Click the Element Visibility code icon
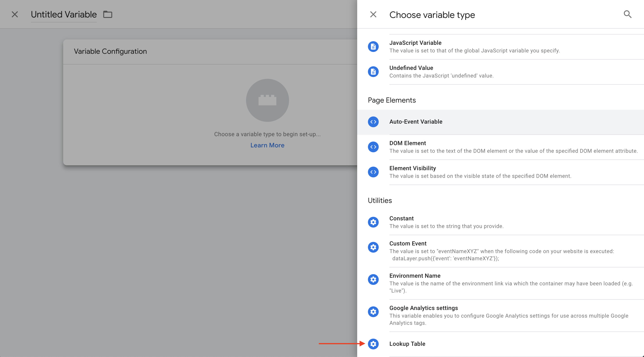This screenshot has width=644, height=357. point(373,172)
